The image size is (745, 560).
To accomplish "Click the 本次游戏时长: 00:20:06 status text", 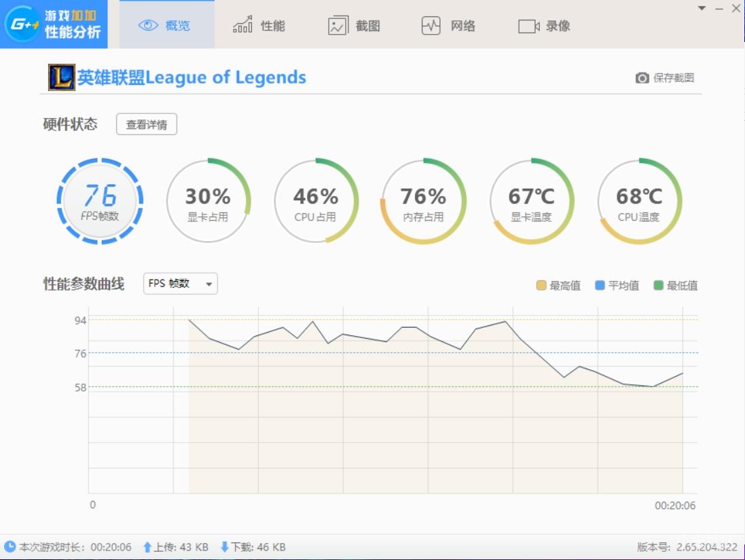I will click(75, 547).
